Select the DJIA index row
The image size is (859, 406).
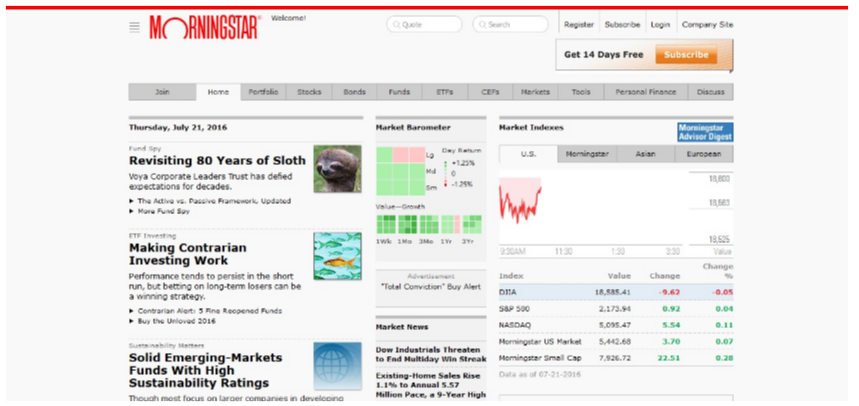616,292
